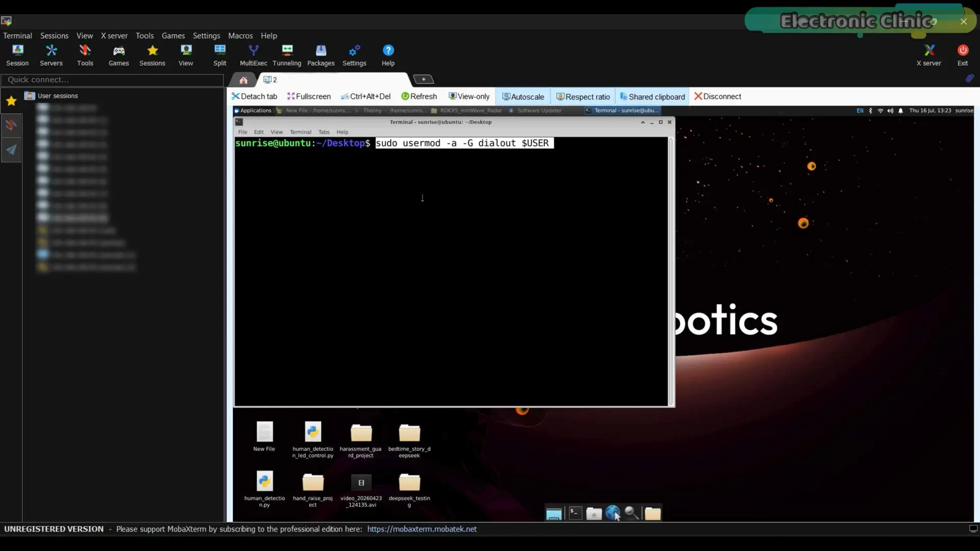Viewport: 980px width, 551px height.
Task: Expand the User sessions tree folder
Action: (52, 96)
